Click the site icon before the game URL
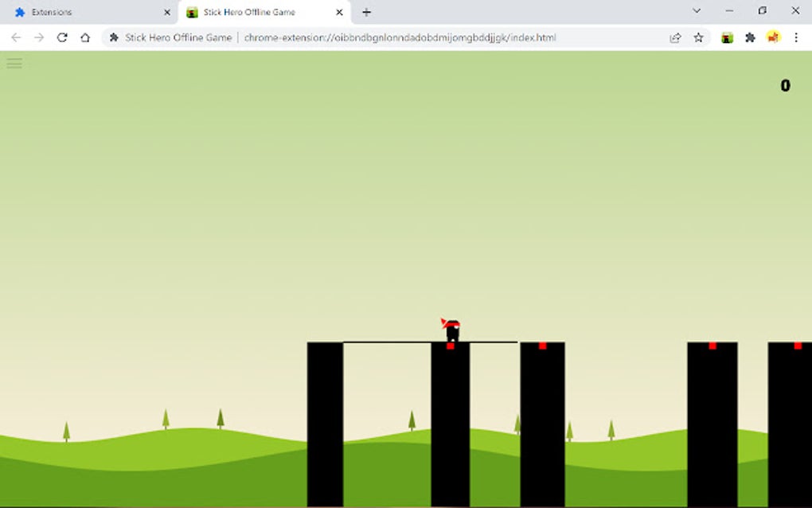 point(114,37)
